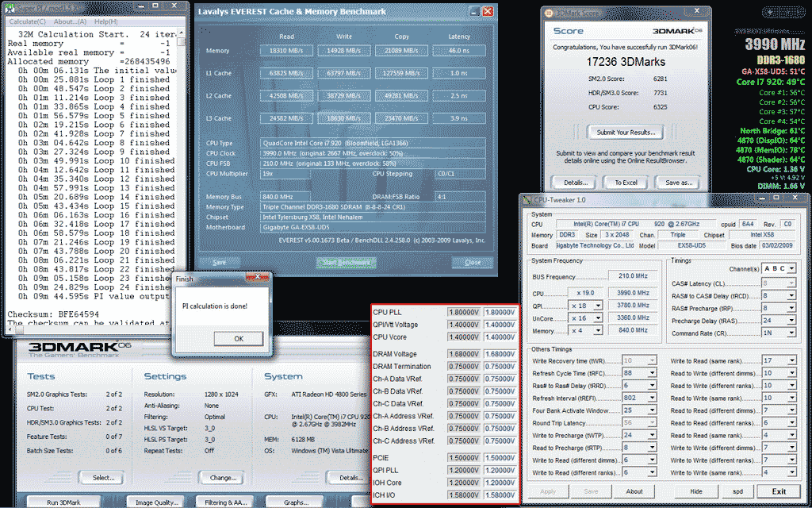Screen dimensions: 812x508
Task: Minimize the CPU-Tweaker 1.0 window
Action: click(760, 198)
